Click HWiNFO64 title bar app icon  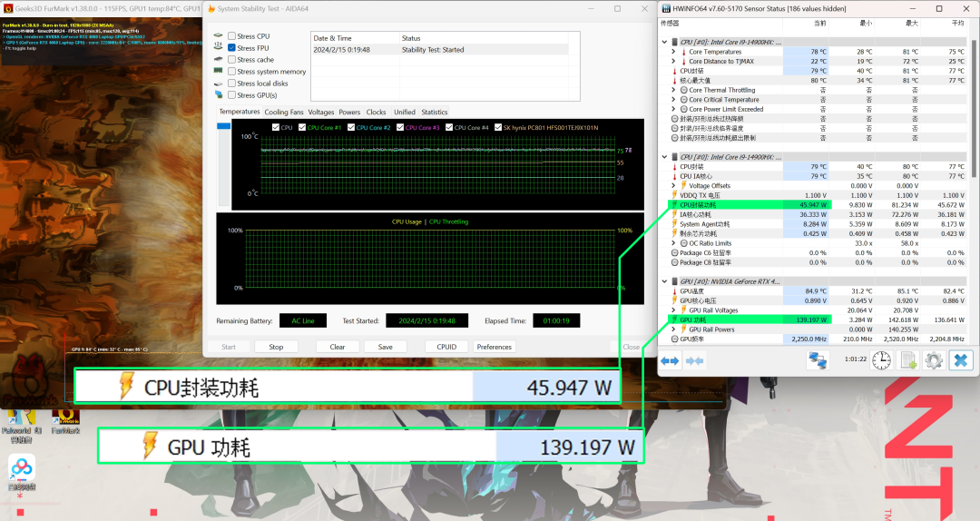pyautogui.click(x=666, y=9)
